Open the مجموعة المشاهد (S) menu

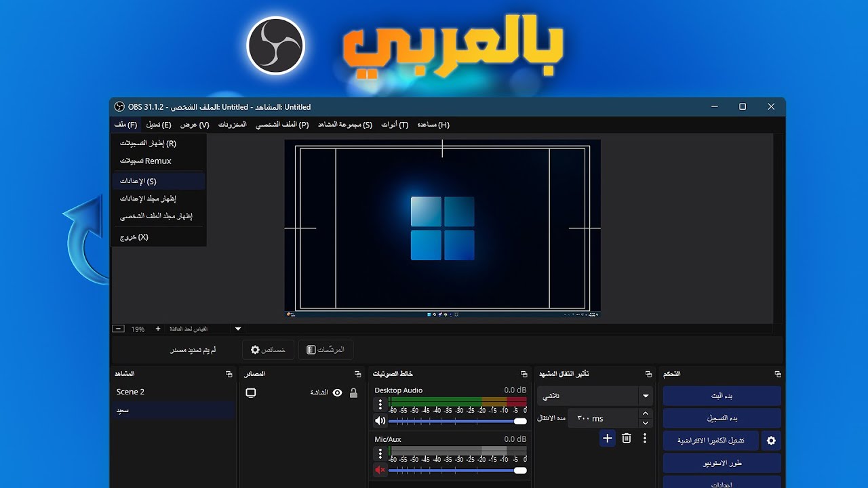click(x=345, y=125)
